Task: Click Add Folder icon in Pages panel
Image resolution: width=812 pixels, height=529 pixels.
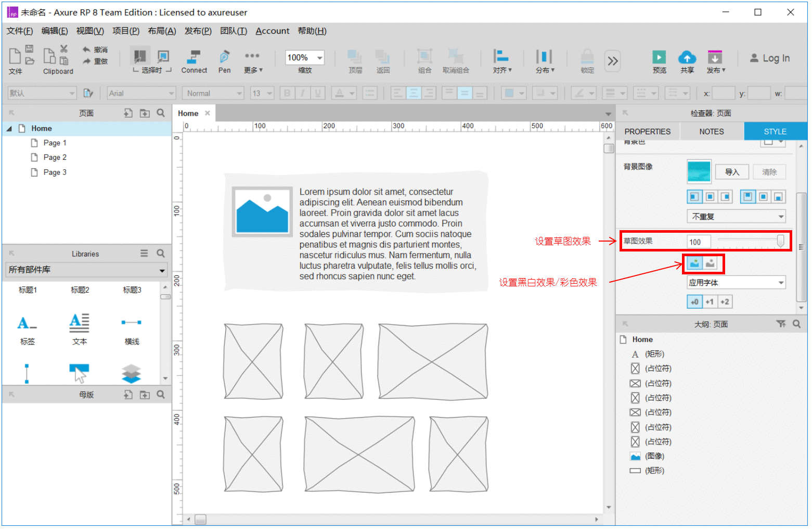Action: point(145,113)
